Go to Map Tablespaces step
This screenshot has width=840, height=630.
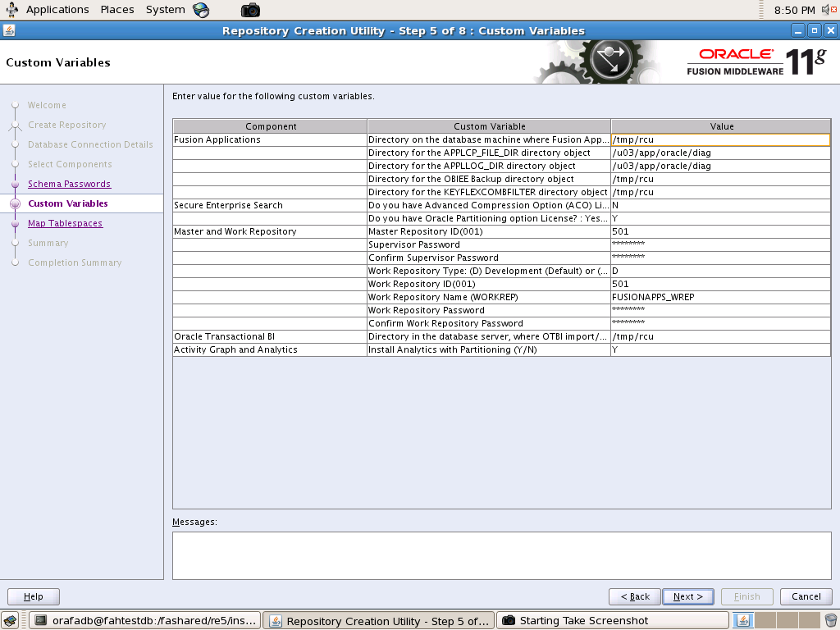click(x=65, y=223)
